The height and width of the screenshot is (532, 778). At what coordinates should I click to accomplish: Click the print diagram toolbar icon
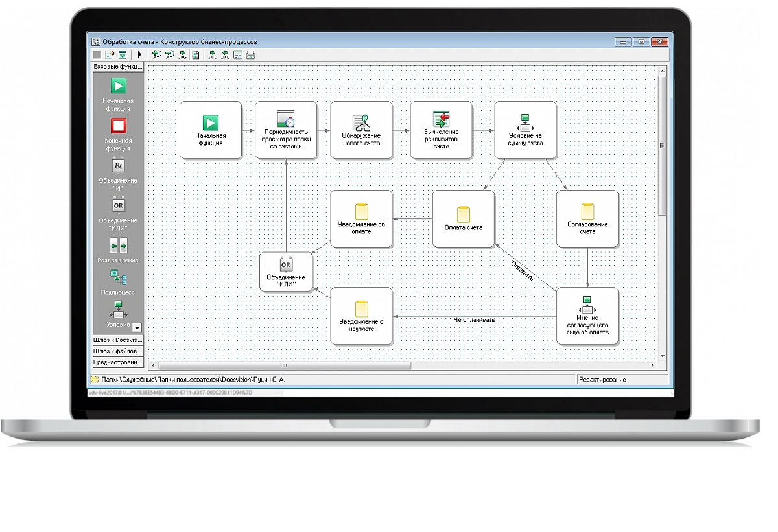251,55
